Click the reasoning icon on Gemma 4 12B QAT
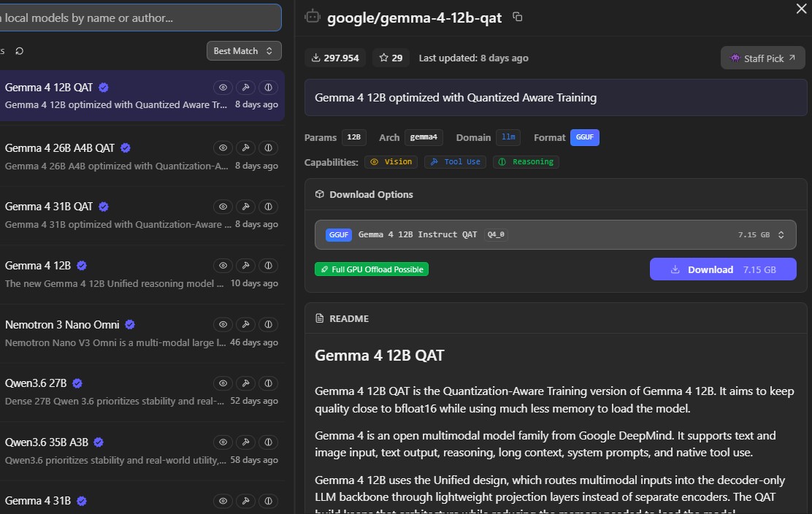812x514 pixels. 268,88
